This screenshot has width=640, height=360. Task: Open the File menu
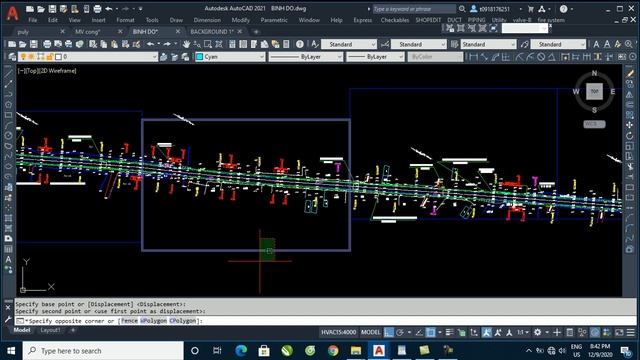click(x=32, y=20)
